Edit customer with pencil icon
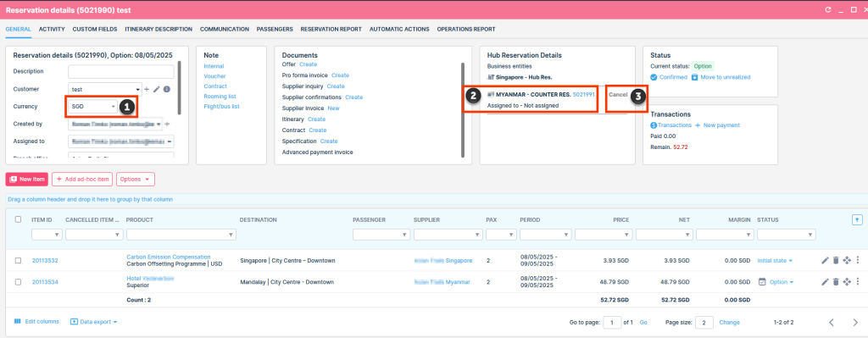 point(157,89)
